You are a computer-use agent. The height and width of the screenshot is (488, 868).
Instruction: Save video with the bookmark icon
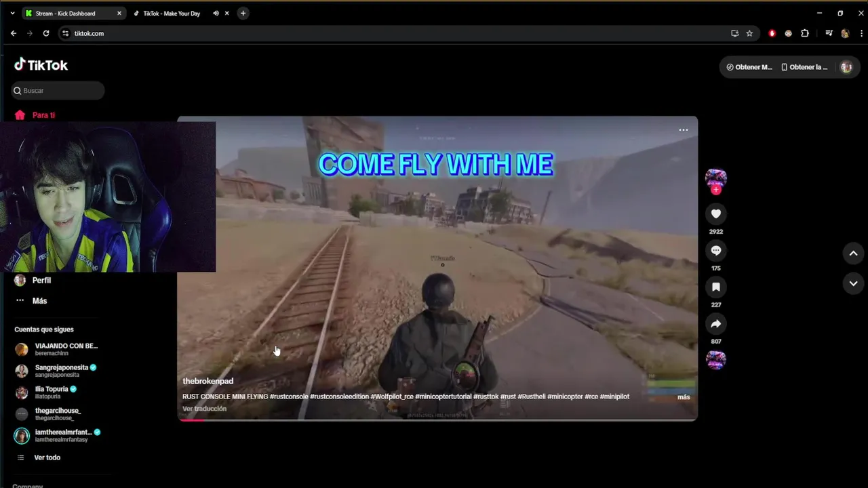pyautogui.click(x=715, y=287)
